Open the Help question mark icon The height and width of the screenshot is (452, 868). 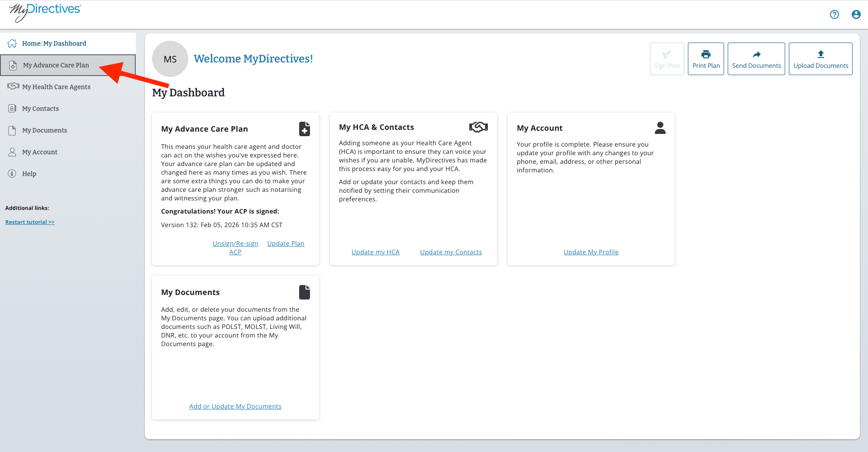point(834,14)
